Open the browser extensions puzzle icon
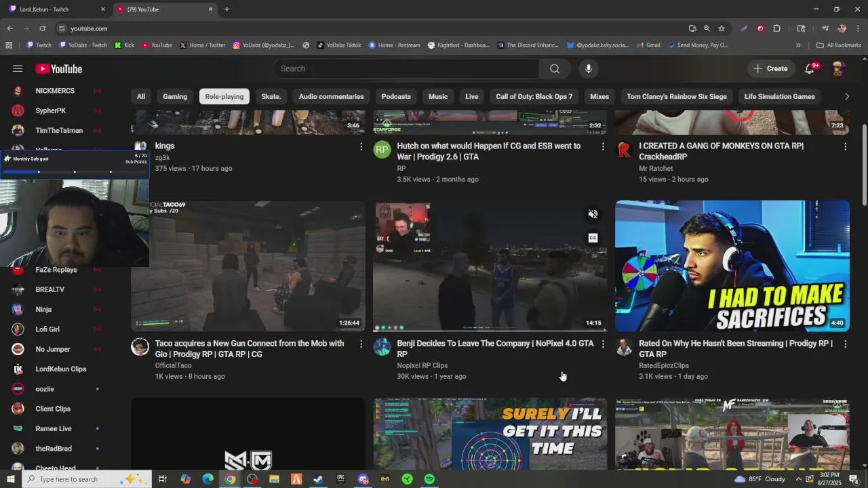The height and width of the screenshot is (488, 868). pyautogui.click(x=777, y=28)
